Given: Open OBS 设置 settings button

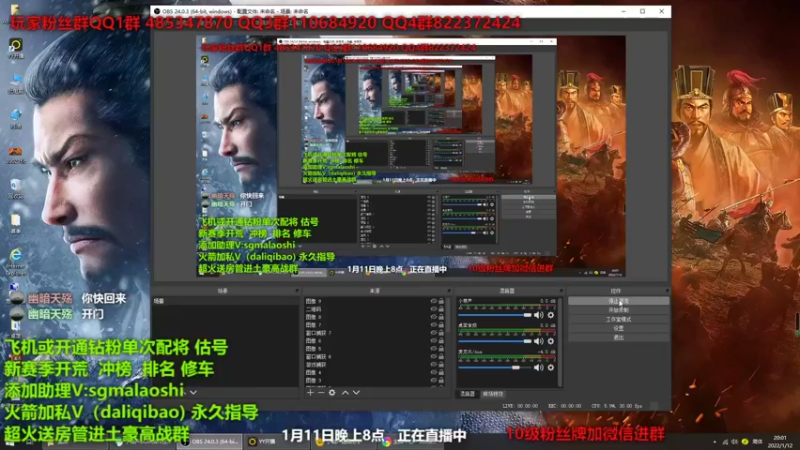Looking at the screenshot, I should tap(618, 328).
